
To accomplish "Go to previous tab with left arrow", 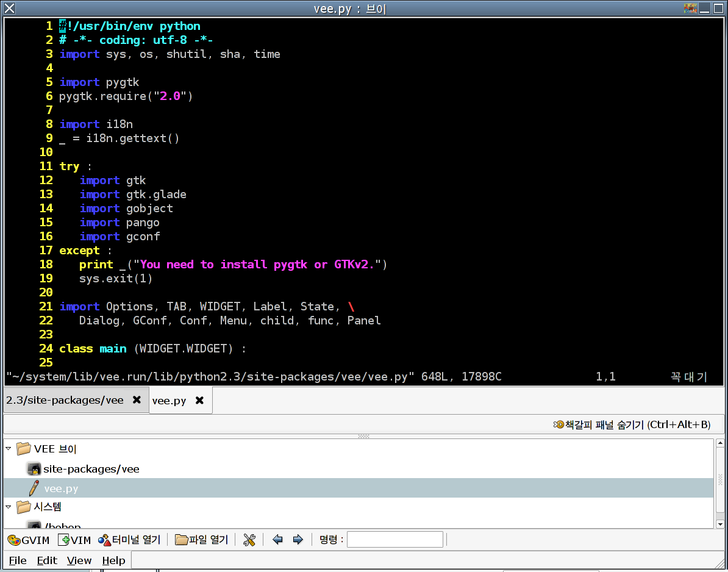I will tap(278, 540).
